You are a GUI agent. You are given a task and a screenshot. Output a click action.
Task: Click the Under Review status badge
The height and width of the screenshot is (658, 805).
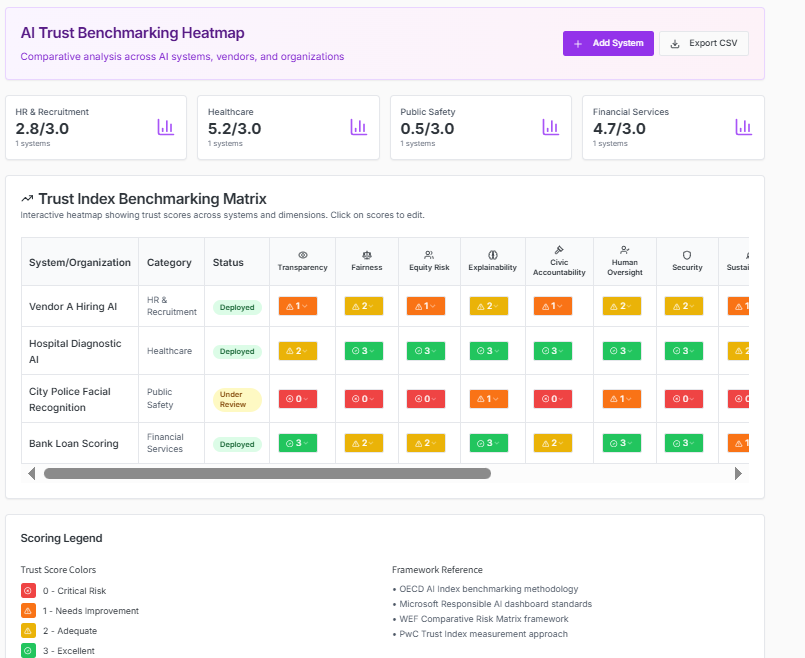[x=237, y=398]
